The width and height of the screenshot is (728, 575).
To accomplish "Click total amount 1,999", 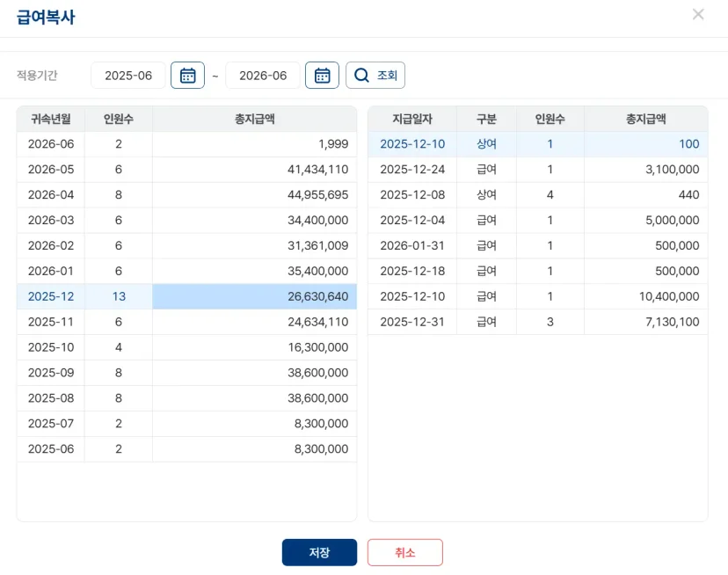I will [333, 144].
